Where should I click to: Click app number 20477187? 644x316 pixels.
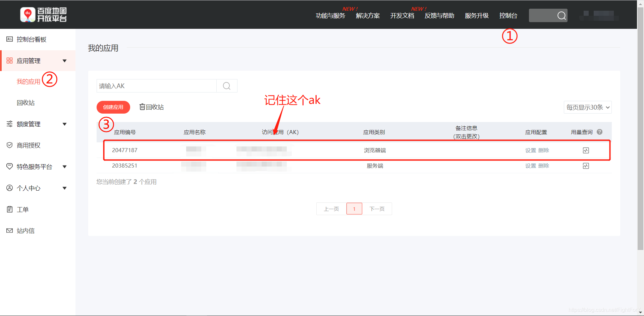point(125,150)
